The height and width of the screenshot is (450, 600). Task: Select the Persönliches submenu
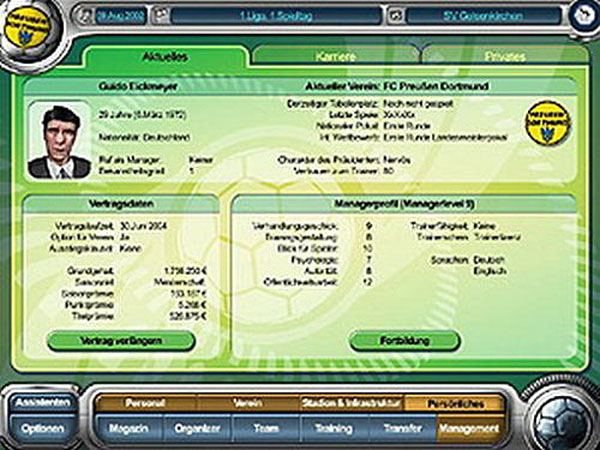coord(455,403)
